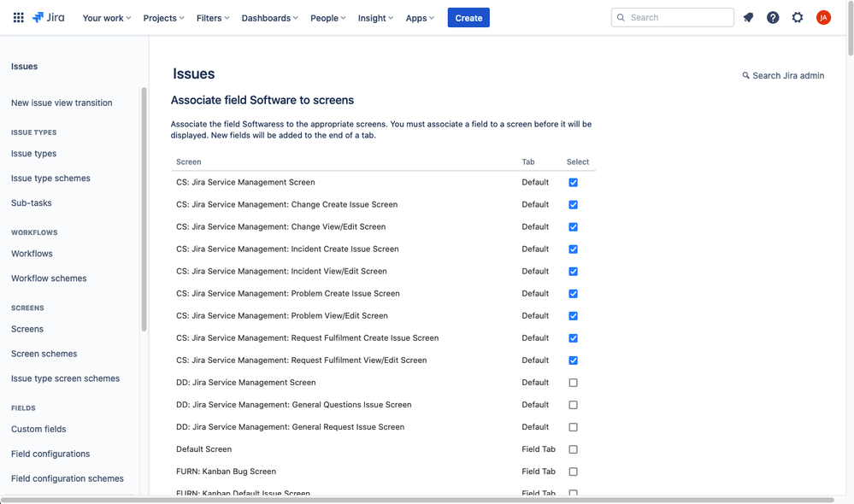Open Workflow schemes
Screen dimensions: 854x504
click(x=49, y=278)
